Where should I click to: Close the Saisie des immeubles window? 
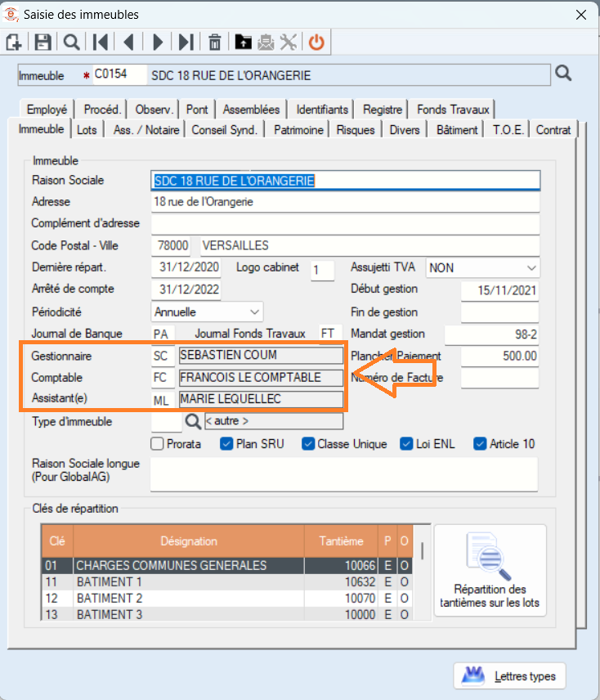581,15
